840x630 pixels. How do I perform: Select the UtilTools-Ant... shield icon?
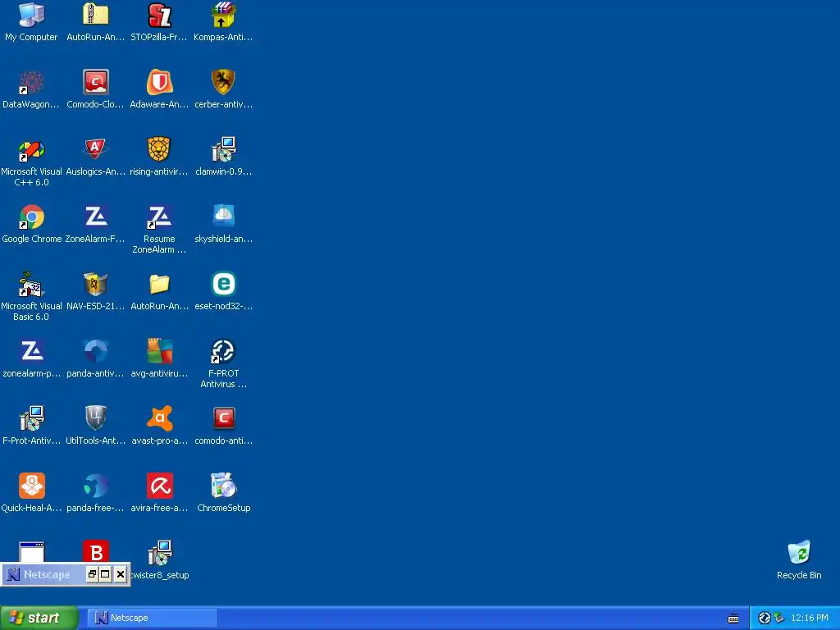pyautogui.click(x=95, y=419)
